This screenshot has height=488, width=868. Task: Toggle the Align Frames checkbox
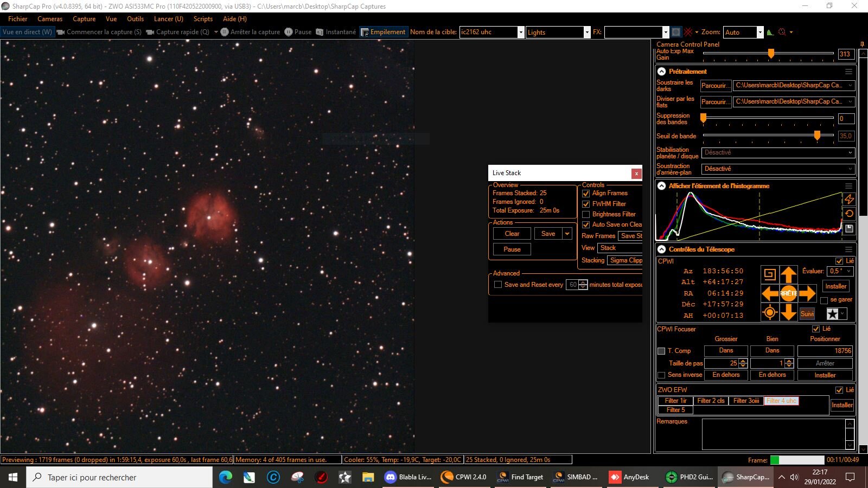(586, 194)
